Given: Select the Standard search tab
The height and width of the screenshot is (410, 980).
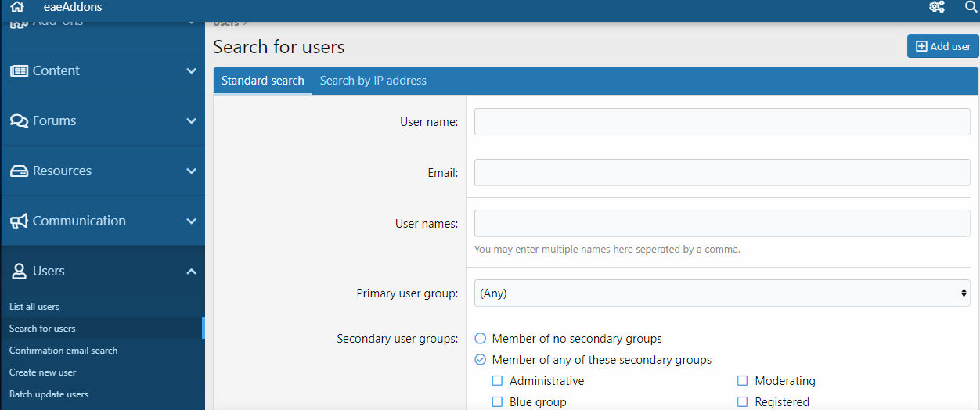Looking at the screenshot, I should click(x=262, y=81).
